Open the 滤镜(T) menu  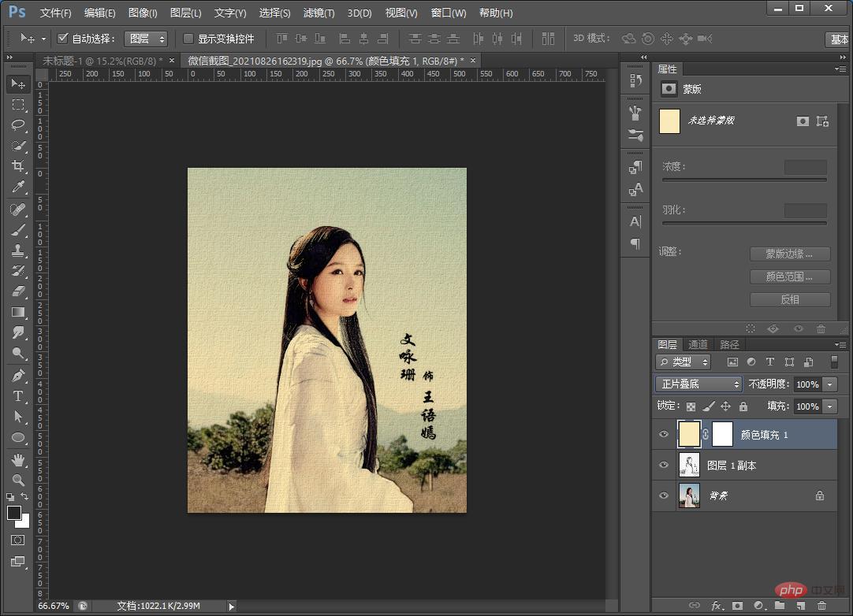[x=318, y=13]
